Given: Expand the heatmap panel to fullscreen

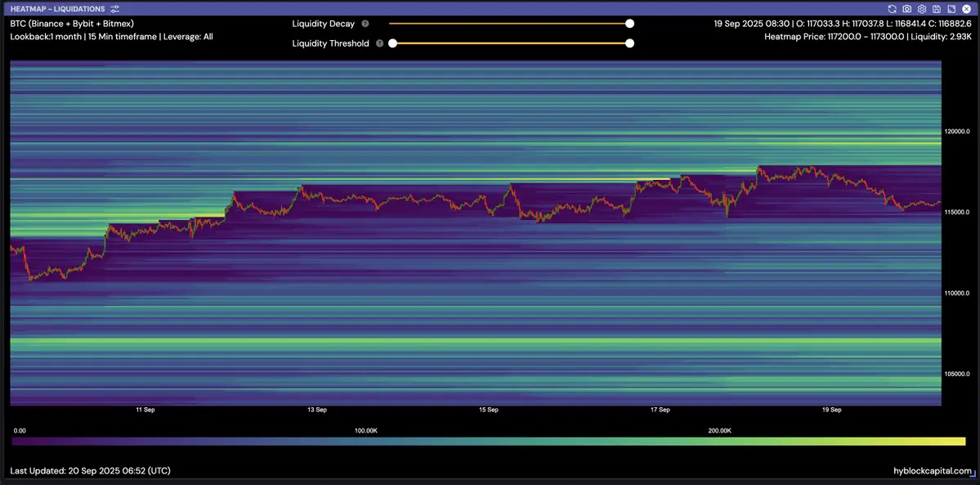Looking at the screenshot, I should pos(951,9).
